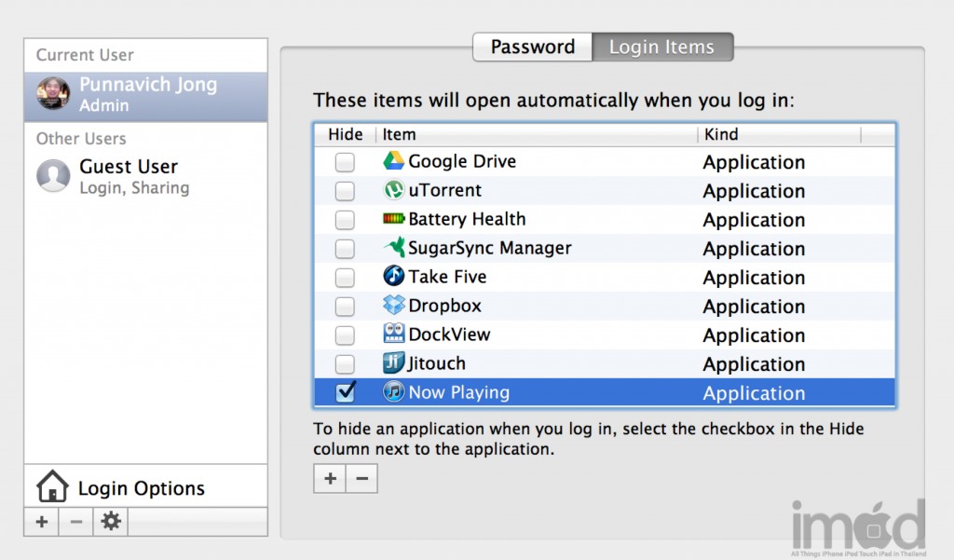Open Login Options
The width and height of the screenshot is (954, 560).
(x=141, y=488)
